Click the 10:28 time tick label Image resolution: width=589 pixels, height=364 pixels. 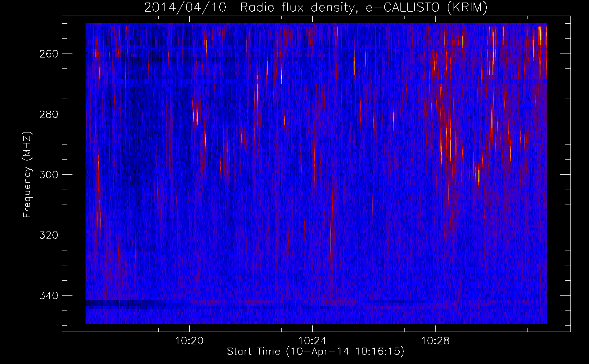pyautogui.click(x=435, y=341)
